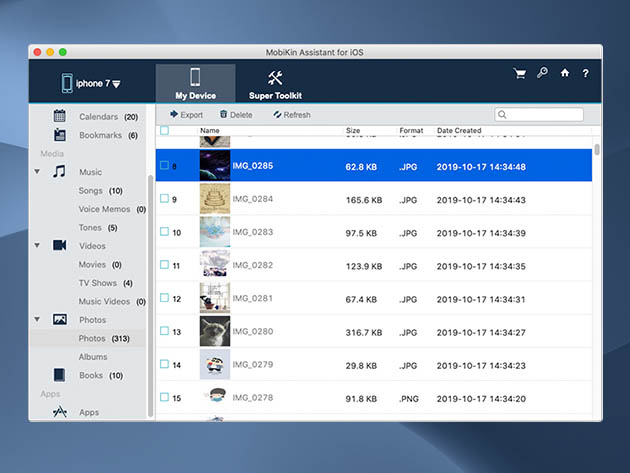Check the box for row 12 IMG_0281

(164, 298)
